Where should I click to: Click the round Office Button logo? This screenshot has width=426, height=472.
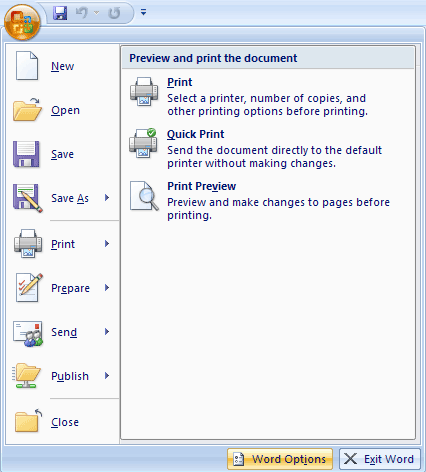22,23
